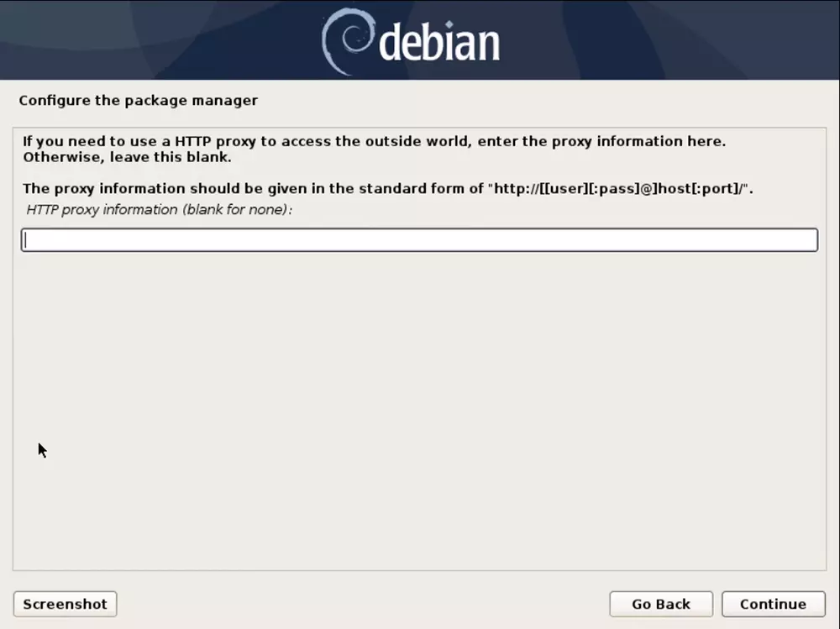This screenshot has width=840, height=629.
Task: Click the dot above the debian letter i
Action: point(449,24)
